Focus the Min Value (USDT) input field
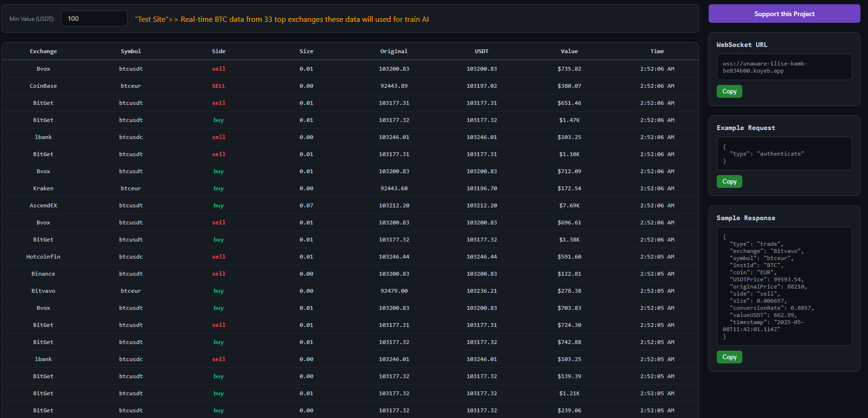This screenshot has height=418, width=868. coord(94,19)
